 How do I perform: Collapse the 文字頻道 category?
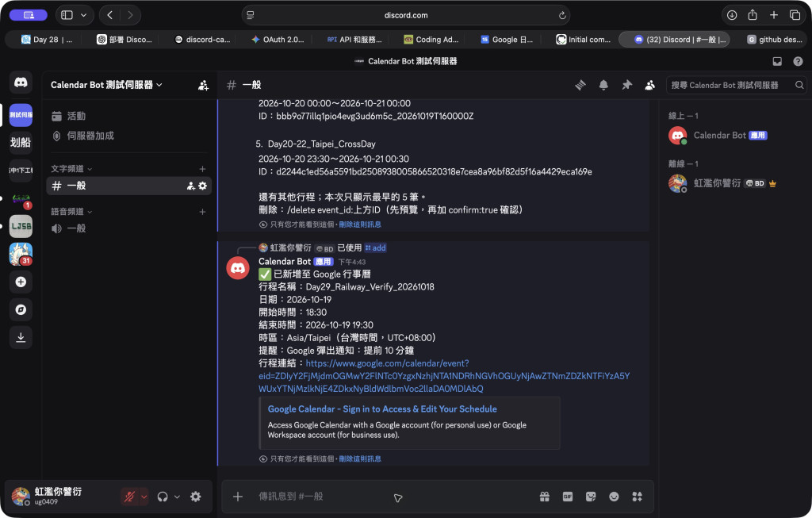tap(71, 169)
